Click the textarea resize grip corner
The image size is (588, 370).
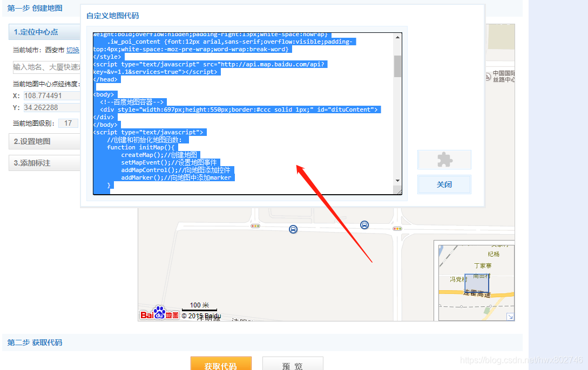[399, 191]
